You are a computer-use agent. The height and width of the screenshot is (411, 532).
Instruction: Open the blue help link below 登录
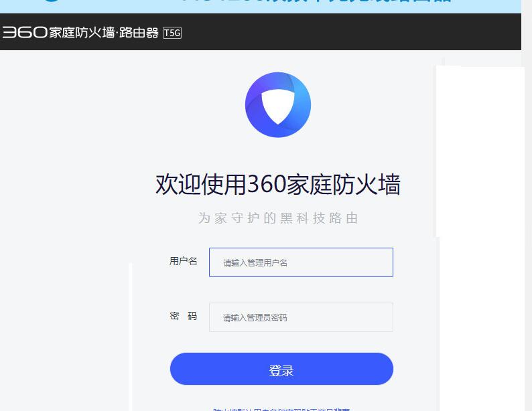(281, 409)
